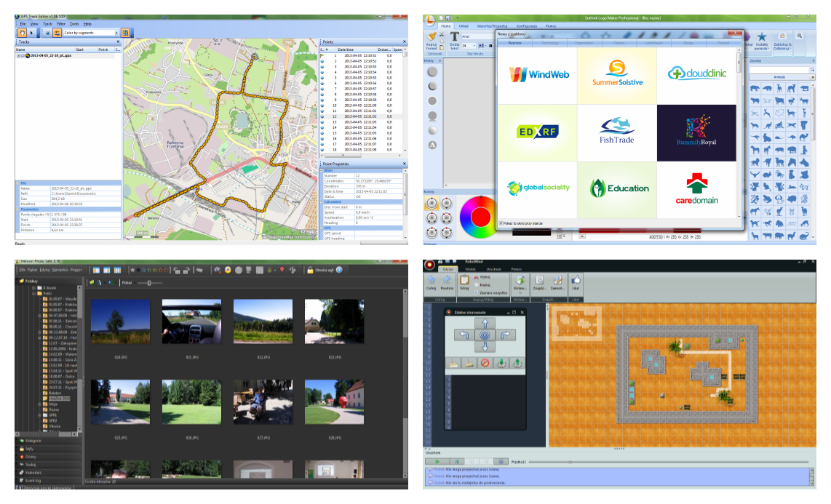
Task: Click the orange filter icon left of Color by segments
Action: pos(57,33)
